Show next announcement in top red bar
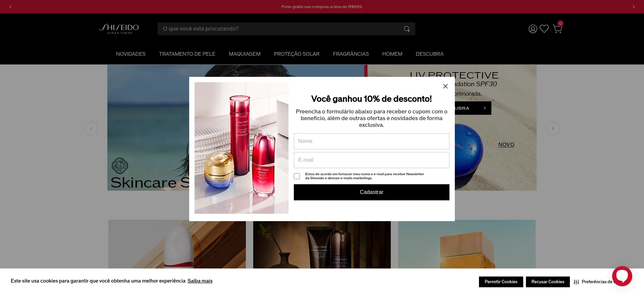Viewport: 644px width, 298px height. pos(634,7)
